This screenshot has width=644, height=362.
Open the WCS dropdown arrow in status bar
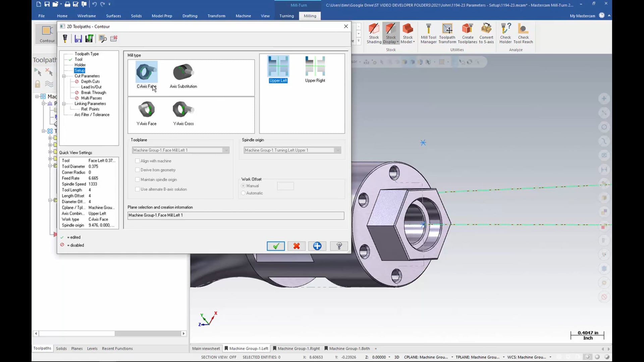550,357
